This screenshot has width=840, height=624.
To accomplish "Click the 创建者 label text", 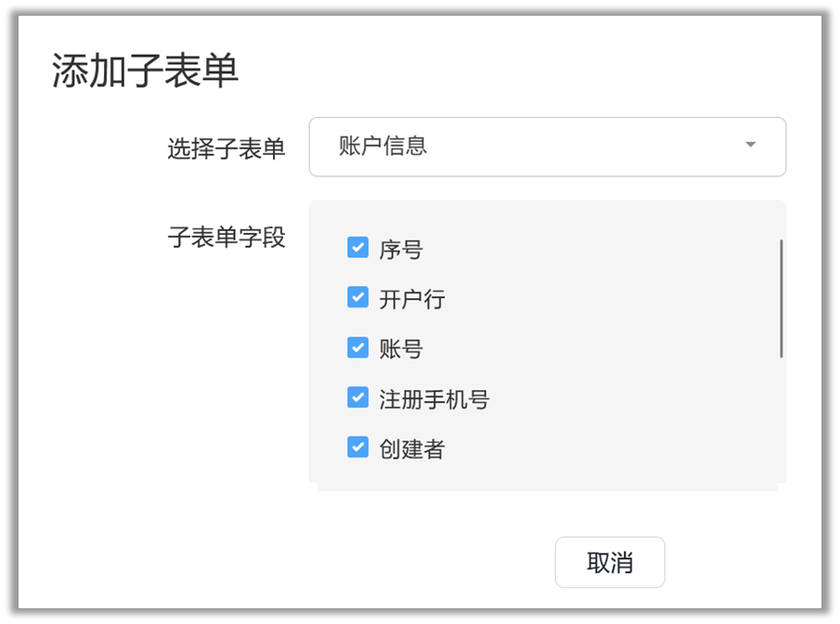I will tap(412, 450).
